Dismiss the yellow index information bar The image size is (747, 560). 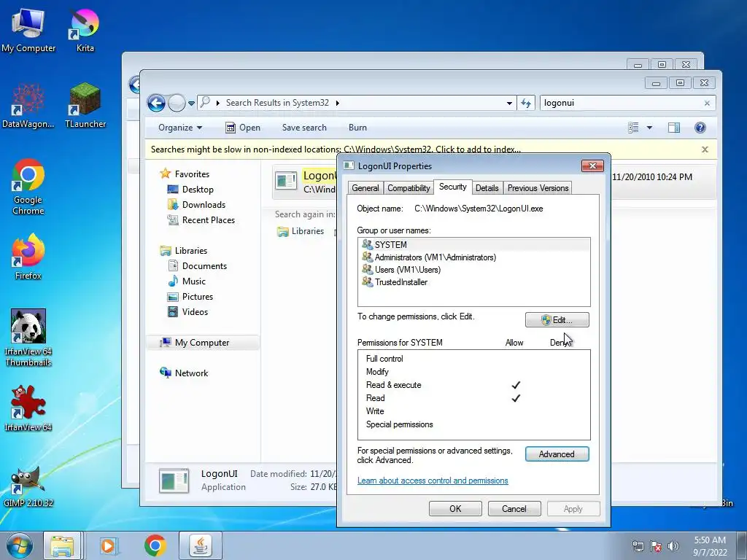(705, 149)
